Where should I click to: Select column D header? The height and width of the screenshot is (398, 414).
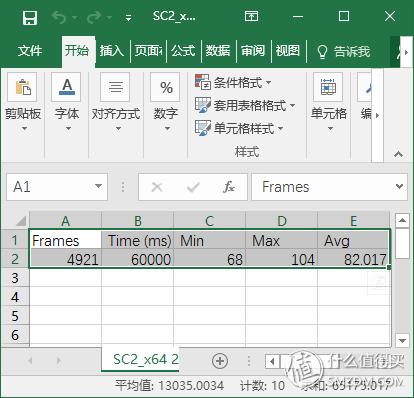coord(281,221)
